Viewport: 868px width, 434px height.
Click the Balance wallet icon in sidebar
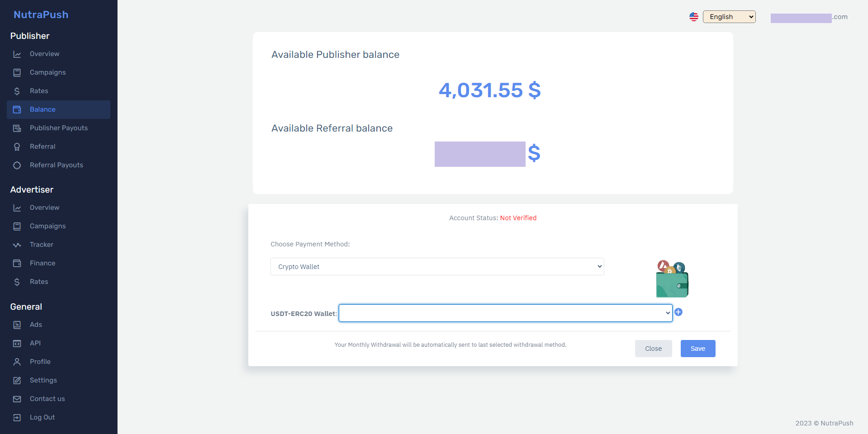[x=17, y=109]
